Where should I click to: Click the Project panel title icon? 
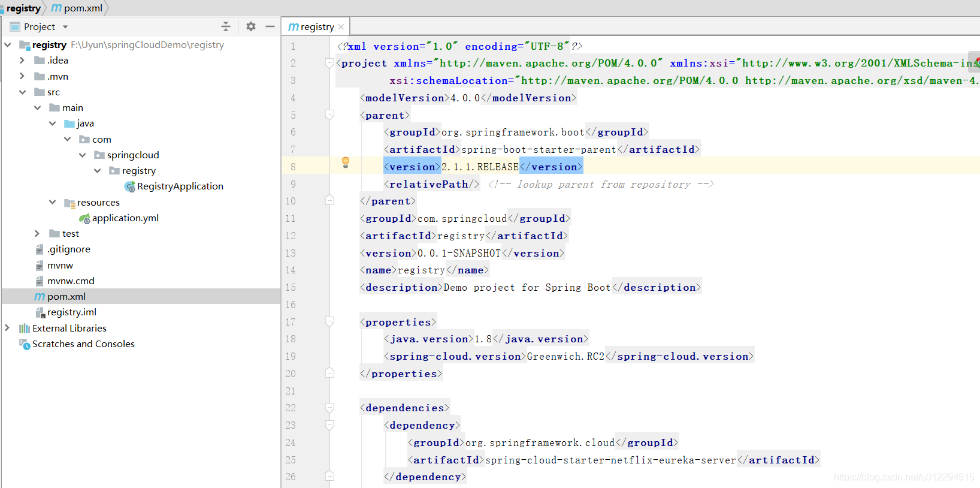click(x=15, y=27)
